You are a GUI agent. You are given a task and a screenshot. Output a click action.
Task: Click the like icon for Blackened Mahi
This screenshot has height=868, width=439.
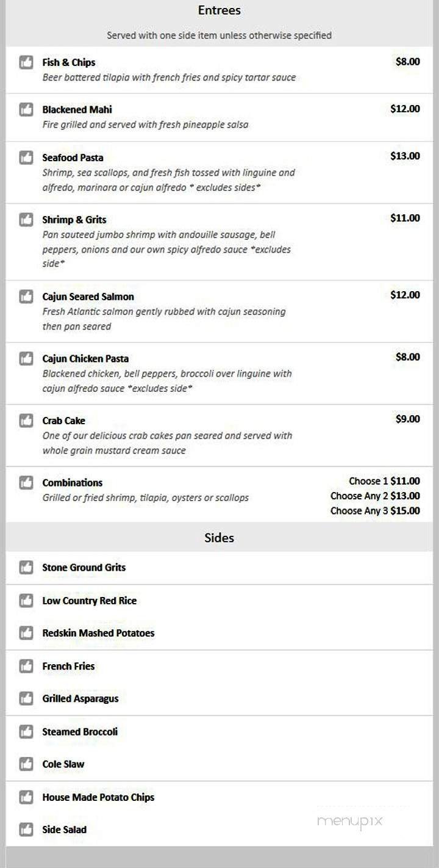(x=26, y=110)
